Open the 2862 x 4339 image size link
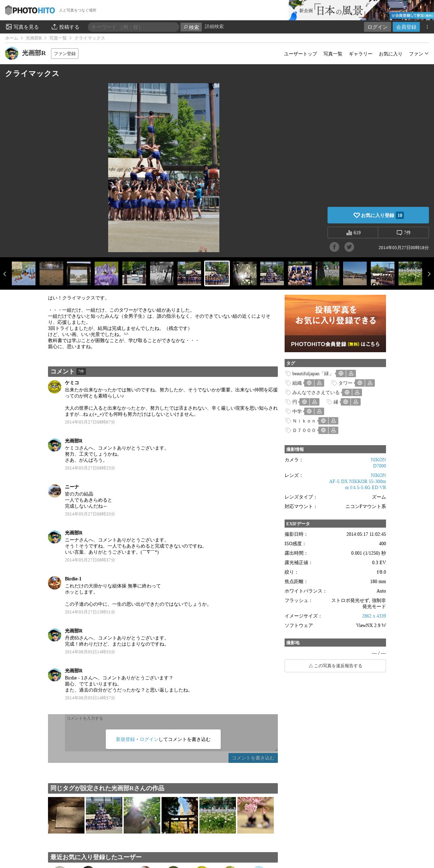 pyautogui.click(x=374, y=616)
